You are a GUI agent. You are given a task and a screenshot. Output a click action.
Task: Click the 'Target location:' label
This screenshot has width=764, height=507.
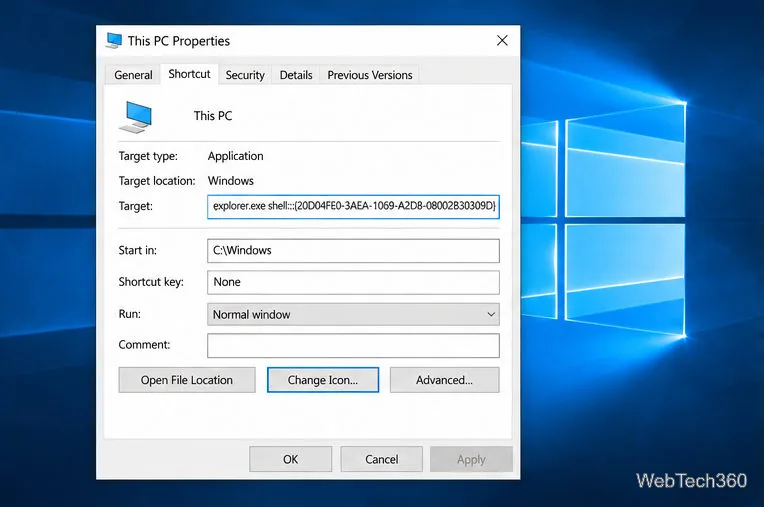(157, 181)
